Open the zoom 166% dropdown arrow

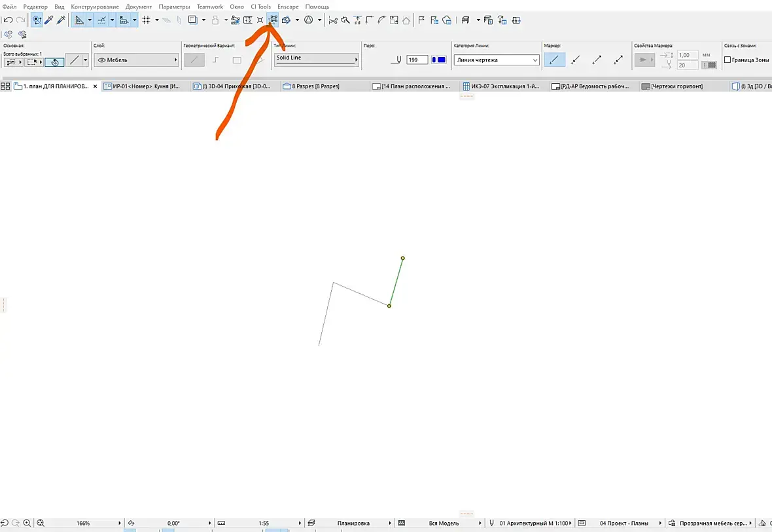coord(120,523)
